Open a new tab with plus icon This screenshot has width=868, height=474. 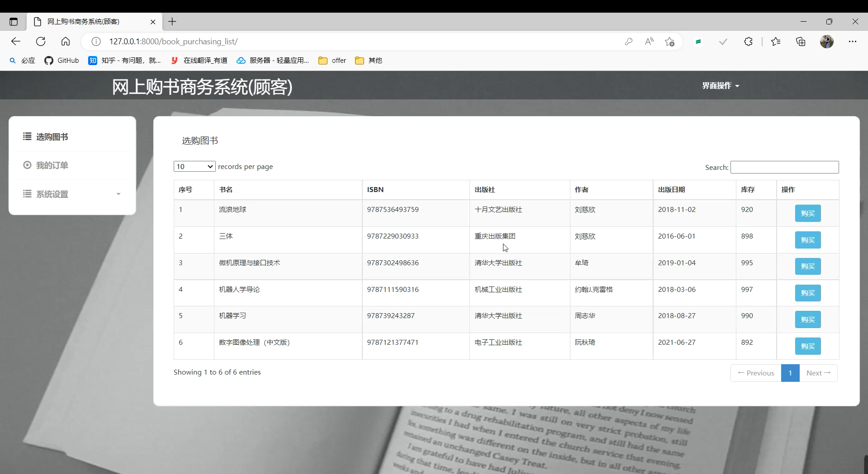click(x=172, y=22)
